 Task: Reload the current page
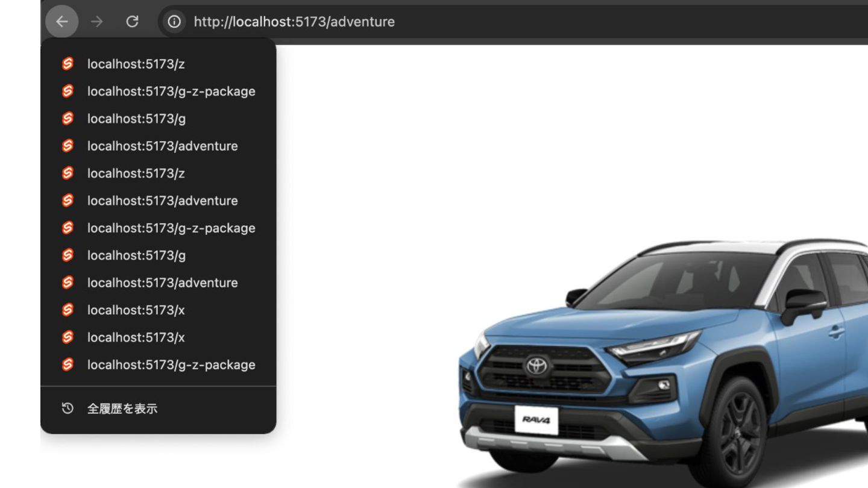(x=132, y=22)
